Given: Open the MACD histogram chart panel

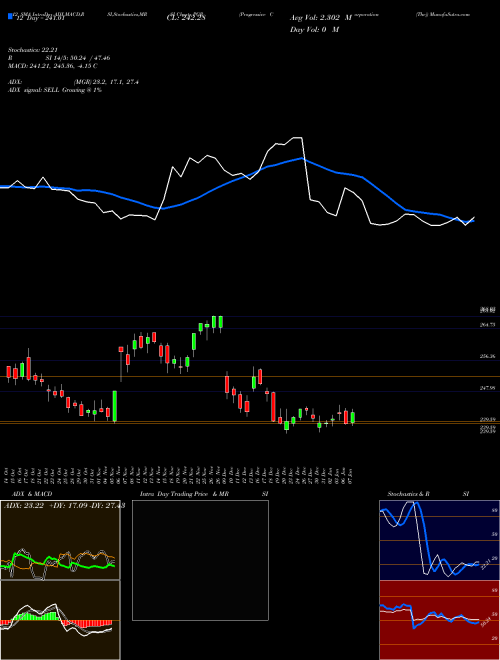Looking at the screenshot, I should pyautogui.click(x=60, y=620).
